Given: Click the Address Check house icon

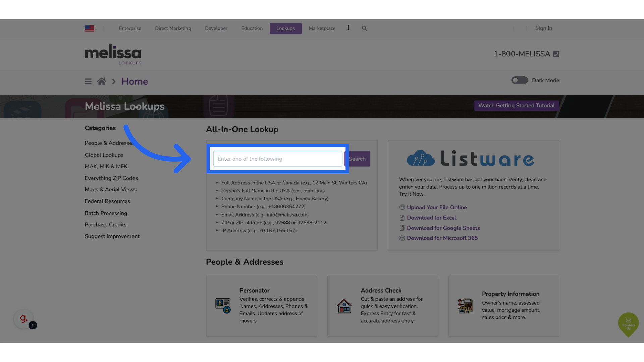Looking at the screenshot, I should click(x=344, y=305).
